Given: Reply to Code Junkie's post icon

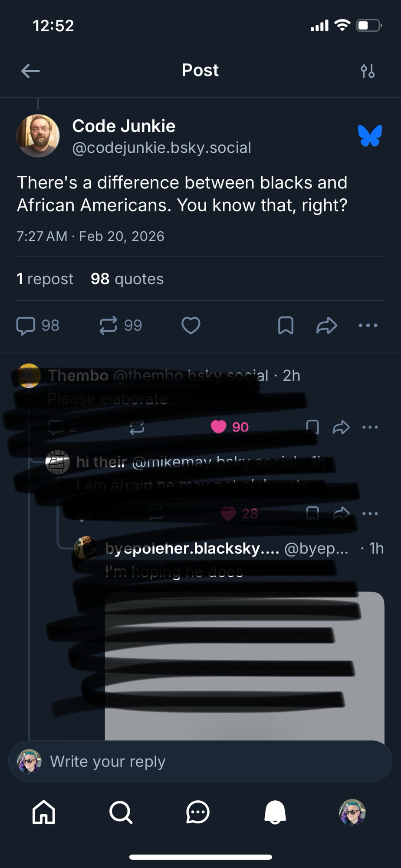Looking at the screenshot, I should [x=26, y=325].
